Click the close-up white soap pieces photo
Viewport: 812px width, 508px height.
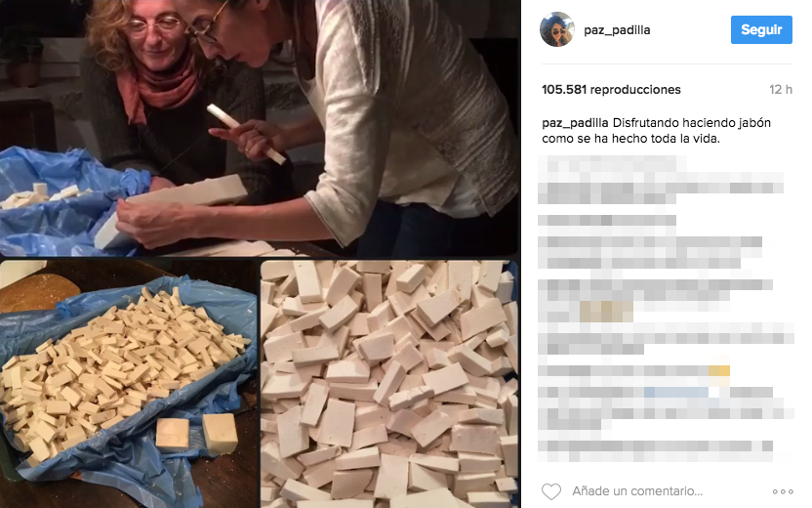pyautogui.click(x=389, y=384)
